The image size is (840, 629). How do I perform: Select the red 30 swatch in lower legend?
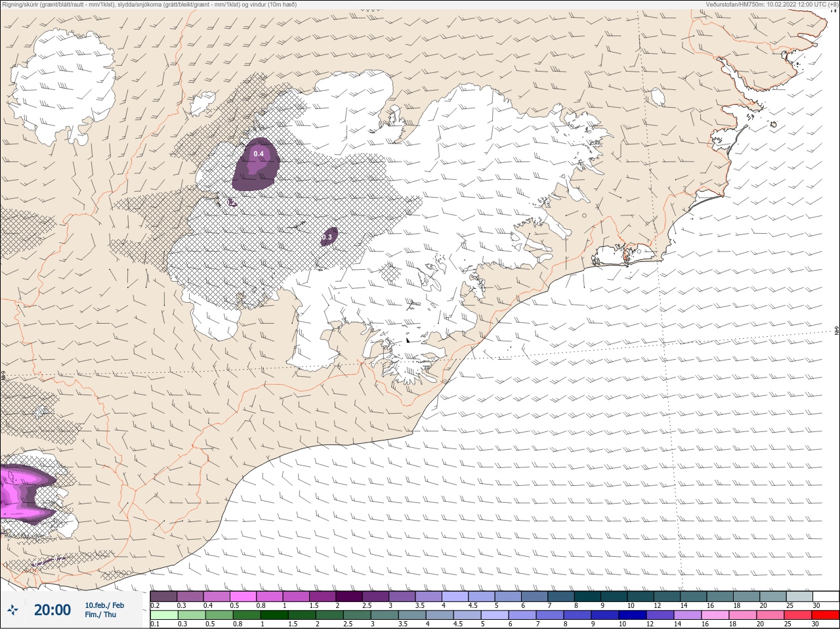pos(826,615)
